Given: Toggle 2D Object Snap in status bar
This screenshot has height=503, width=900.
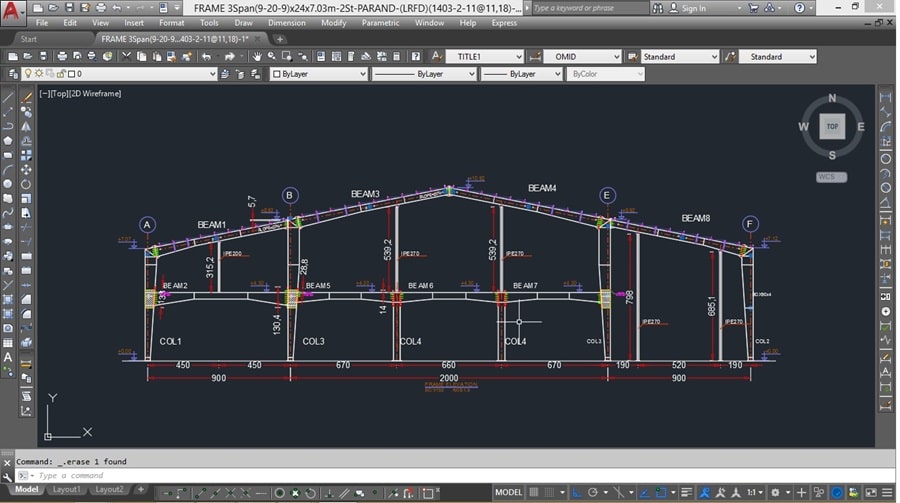Looking at the screenshot, I should [x=661, y=492].
